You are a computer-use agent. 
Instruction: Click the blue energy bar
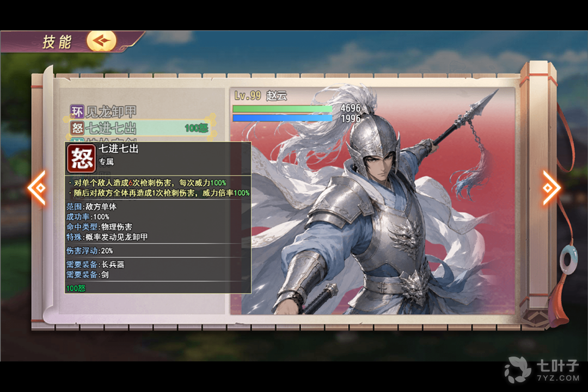click(x=282, y=118)
